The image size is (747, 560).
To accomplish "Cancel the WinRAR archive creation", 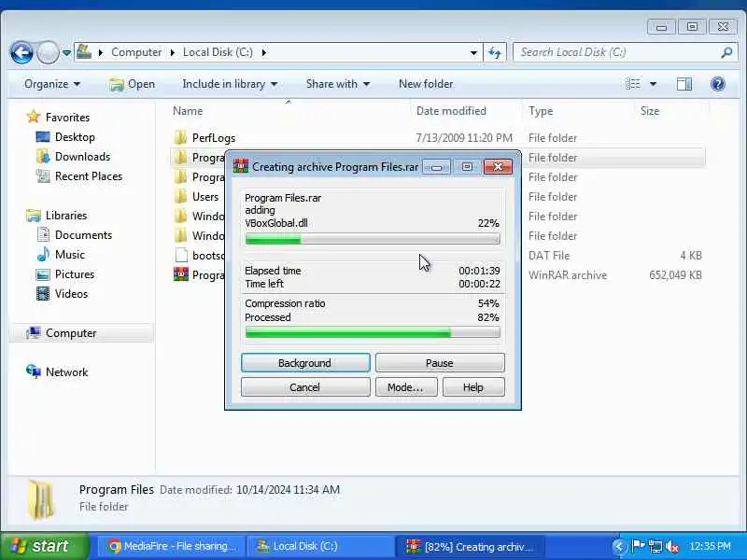I will [305, 387].
